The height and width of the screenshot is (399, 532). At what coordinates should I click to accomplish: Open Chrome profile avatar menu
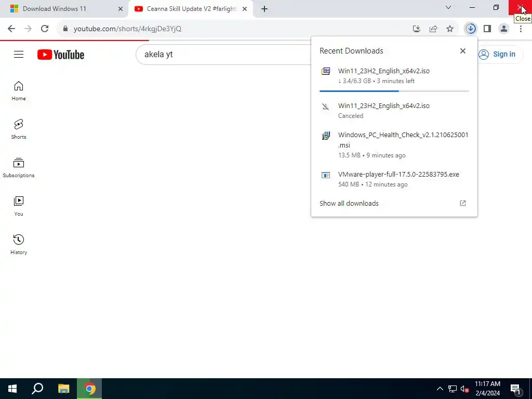504,29
